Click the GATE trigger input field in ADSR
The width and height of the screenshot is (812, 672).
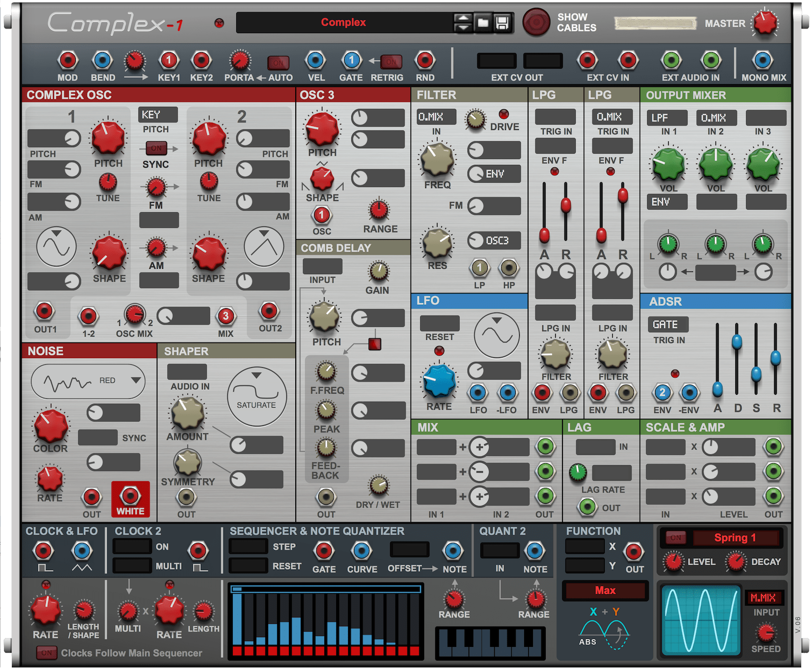click(667, 324)
